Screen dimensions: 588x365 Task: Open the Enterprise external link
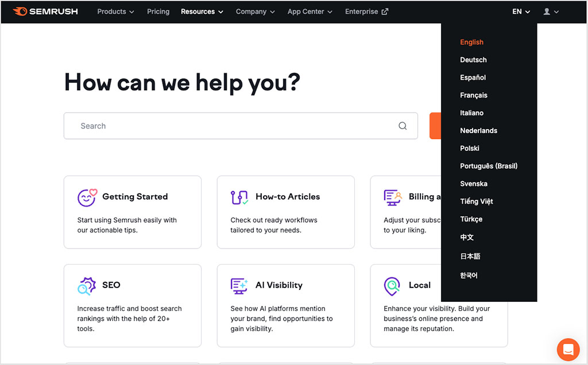point(366,11)
